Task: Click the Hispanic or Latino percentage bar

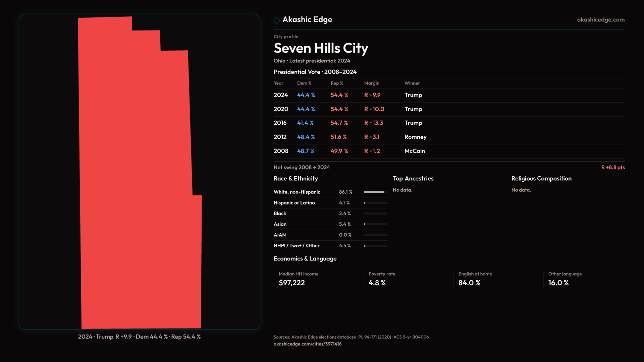Action: click(x=375, y=203)
